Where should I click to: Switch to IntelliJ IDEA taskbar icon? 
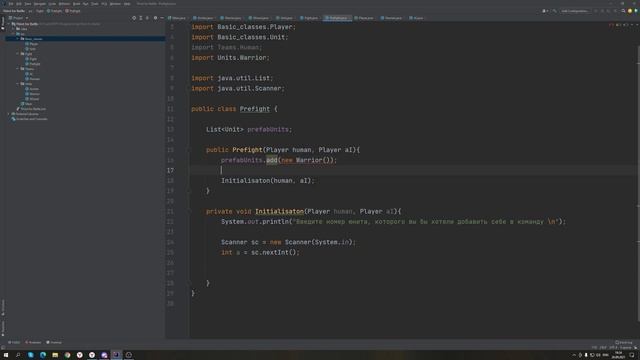click(116, 355)
